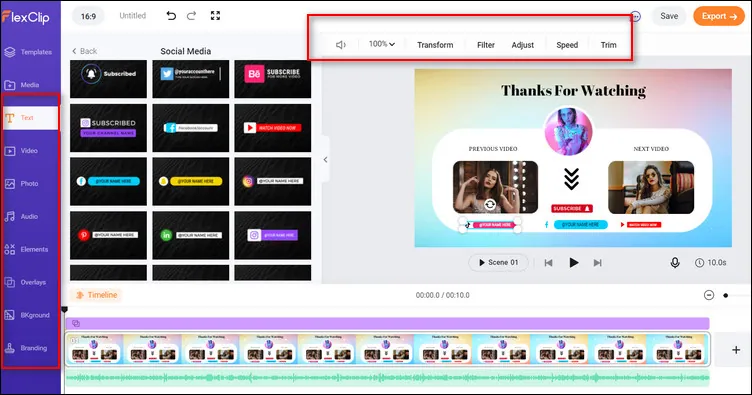Open the Speed options
This screenshot has height=395, width=752.
(567, 45)
